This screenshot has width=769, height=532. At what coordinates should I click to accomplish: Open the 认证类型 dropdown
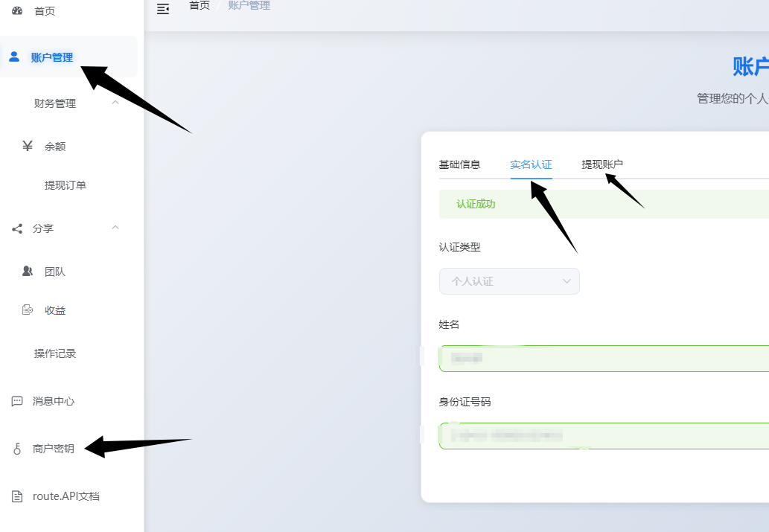click(x=509, y=281)
